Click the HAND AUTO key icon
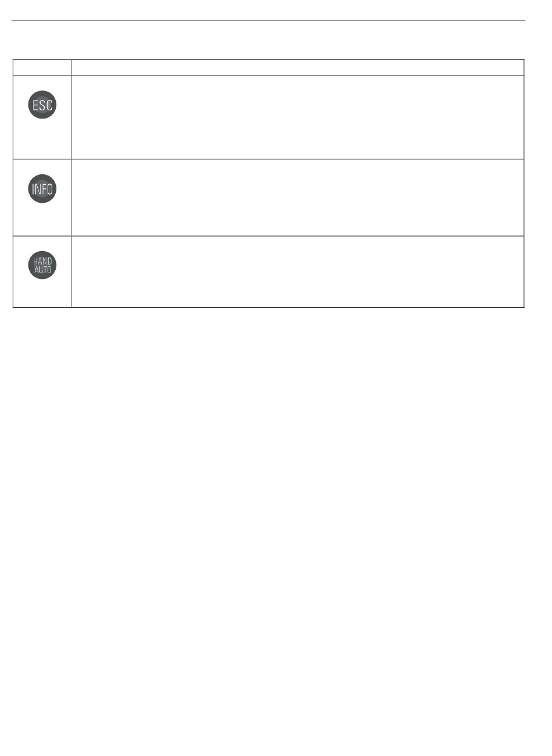Viewport: 552px width, 756px height. point(42,266)
